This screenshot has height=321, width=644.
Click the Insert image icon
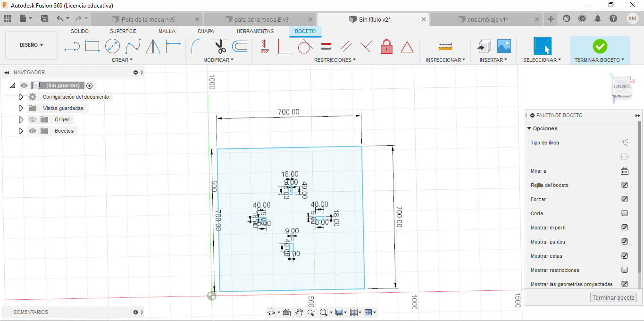pyautogui.click(x=504, y=46)
